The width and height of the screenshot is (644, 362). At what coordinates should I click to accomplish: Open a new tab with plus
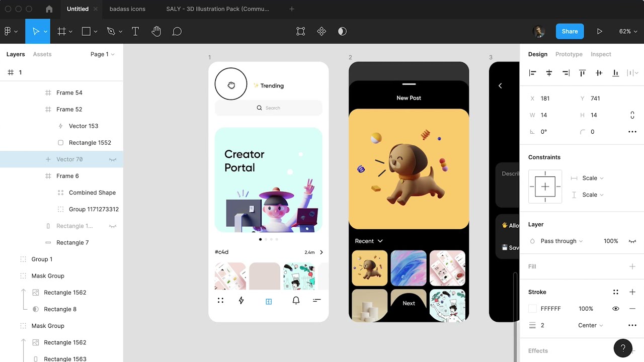(x=292, y=9)
